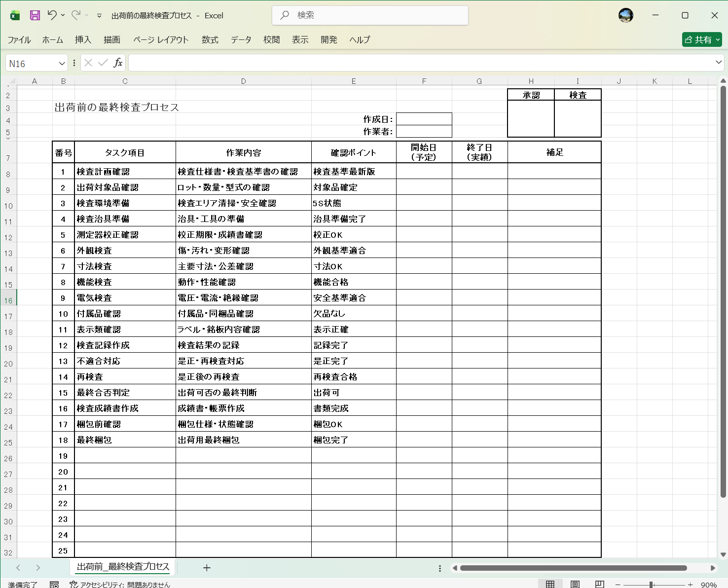The height and width of the screenshot is (588, 728).
Task: Open Customize Quick Access Toolbar dropdown
Action: [x=99, y=16]
